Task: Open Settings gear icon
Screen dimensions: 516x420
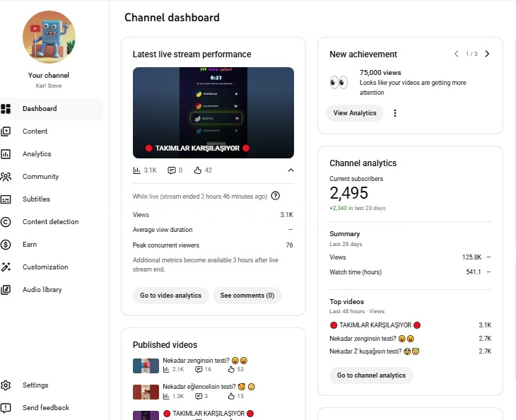Action: click(6, 385)
